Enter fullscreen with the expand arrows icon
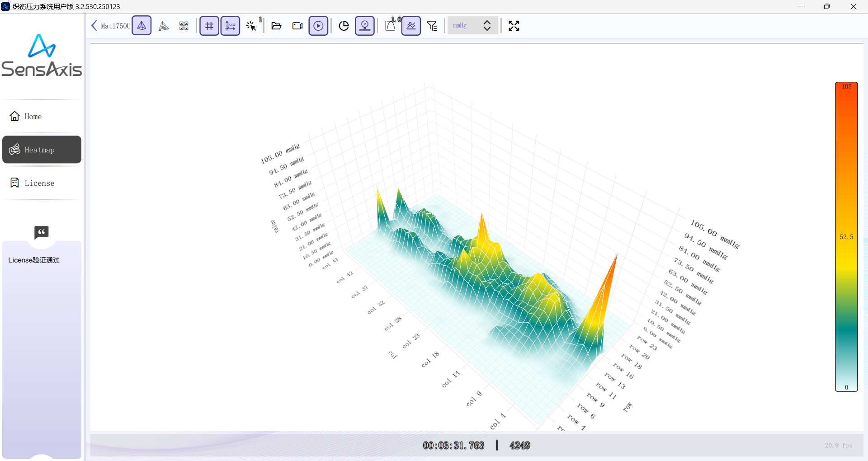 514,26
